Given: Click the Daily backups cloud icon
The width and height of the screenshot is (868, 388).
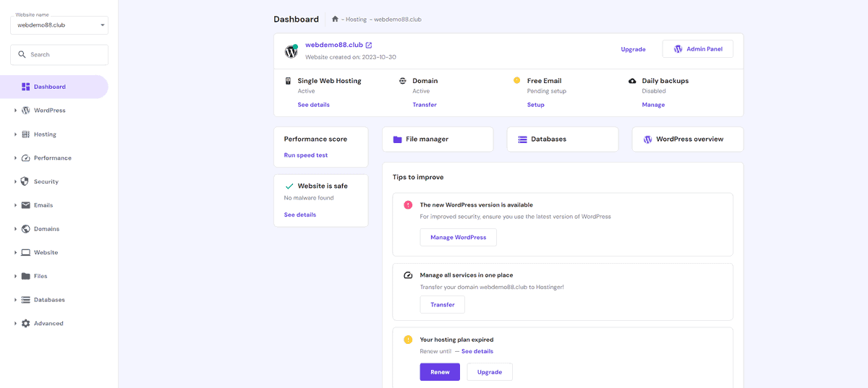Looking at the screenshot, I should (632, 81).
